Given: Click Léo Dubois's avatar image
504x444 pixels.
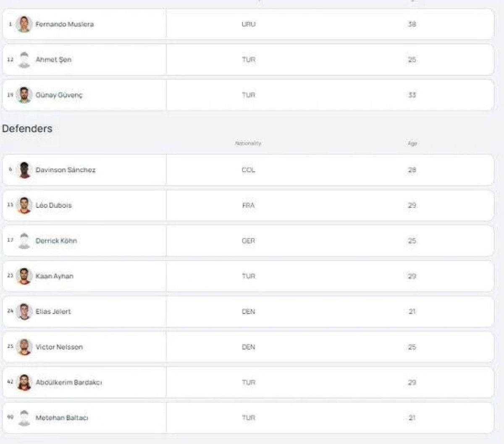Looking at the screenshot, I should (x=24, y=205).
